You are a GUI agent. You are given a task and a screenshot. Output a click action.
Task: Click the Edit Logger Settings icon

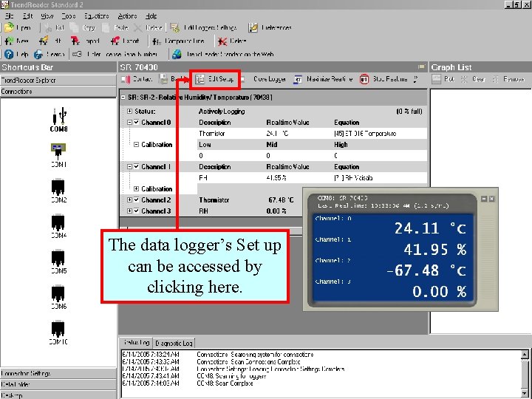(174, 28)
